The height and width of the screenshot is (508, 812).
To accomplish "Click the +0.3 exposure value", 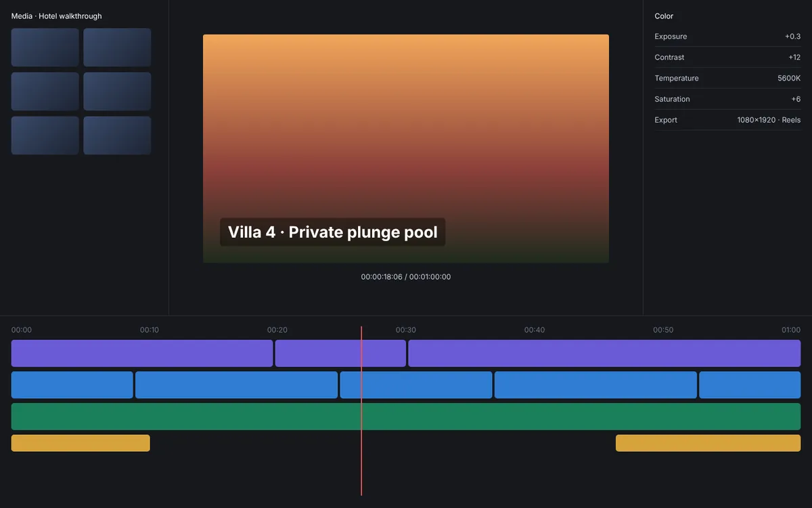I will 792,37.
